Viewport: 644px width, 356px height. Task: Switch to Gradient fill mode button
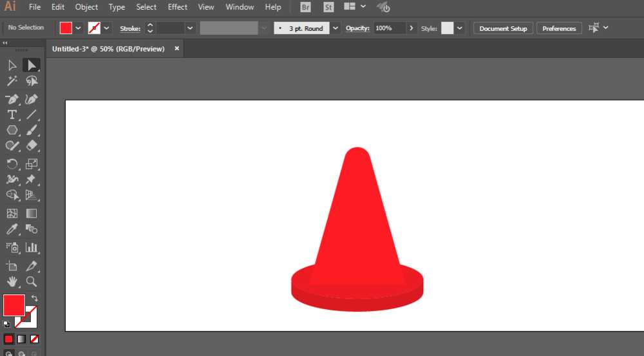click(21, 339)
